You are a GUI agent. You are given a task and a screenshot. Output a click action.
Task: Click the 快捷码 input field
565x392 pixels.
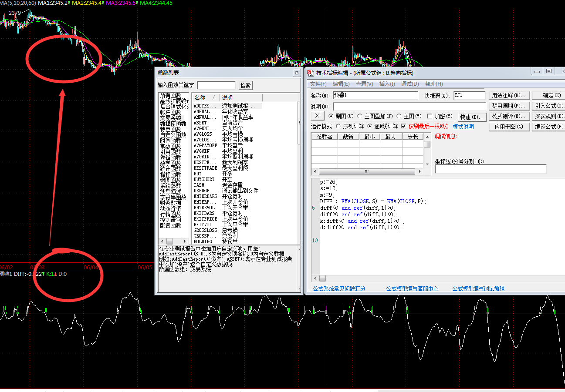[469, 95]
